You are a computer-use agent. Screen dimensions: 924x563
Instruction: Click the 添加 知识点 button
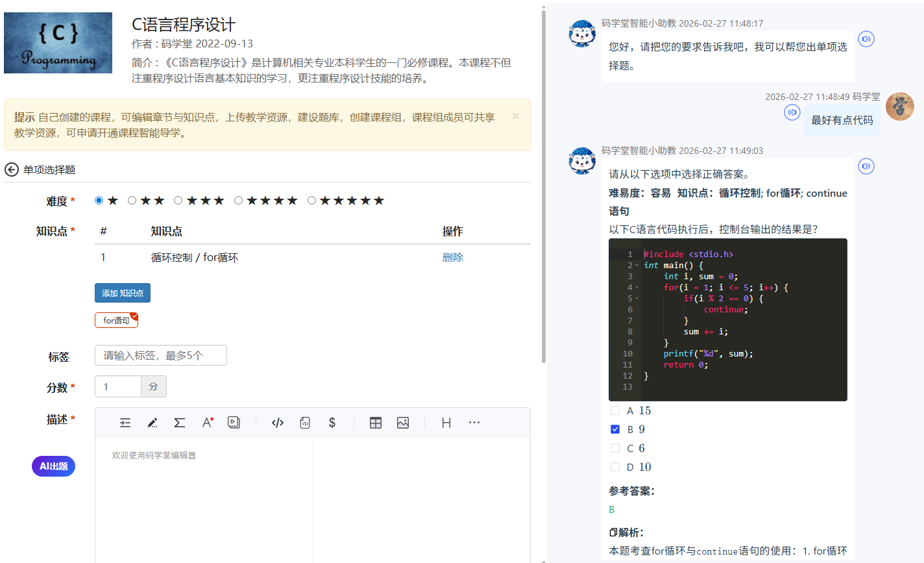pos(123,293)
